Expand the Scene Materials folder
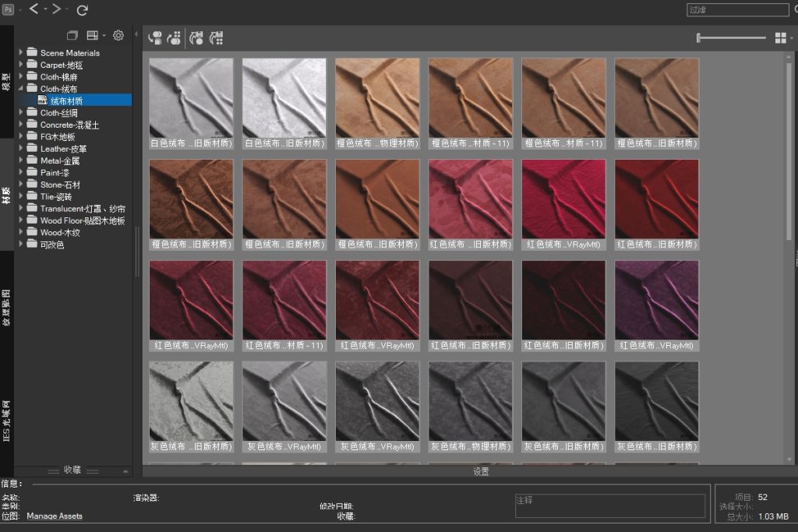Image resolution: width=798 pixels, height=532 pixels. [x=21, y=53]
